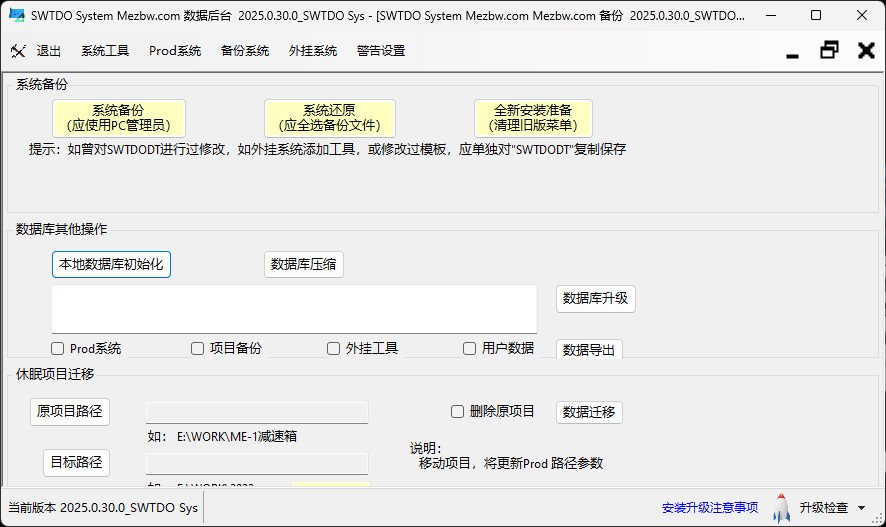Open the 安装升级注意事项 link
The width and height of the screenshot is (886, 527).
tap(710, 508)
